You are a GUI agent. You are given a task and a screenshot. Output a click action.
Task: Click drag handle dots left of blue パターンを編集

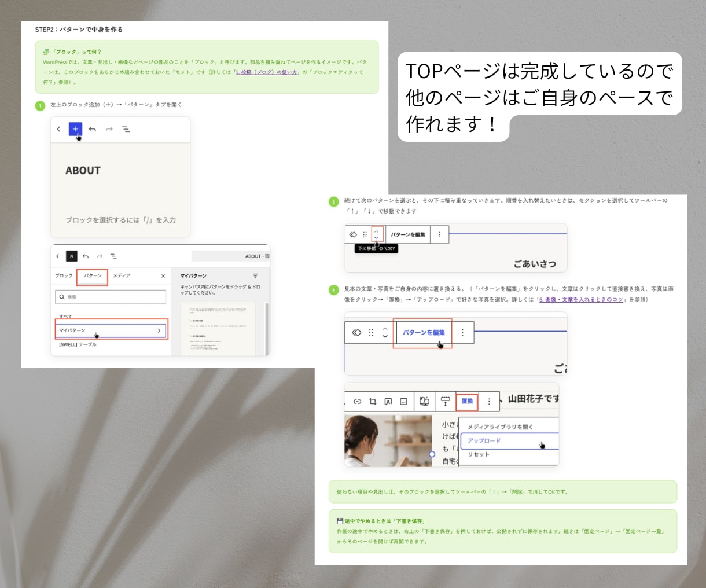[371, 333]
